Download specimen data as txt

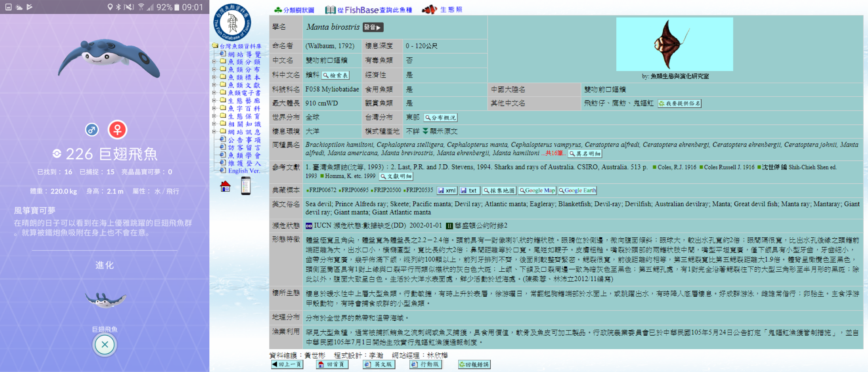pos(469,190)
